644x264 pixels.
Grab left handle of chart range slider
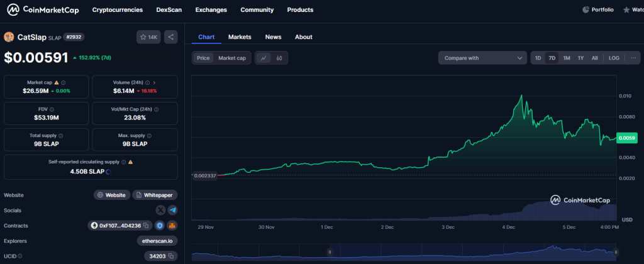(330, 252)
